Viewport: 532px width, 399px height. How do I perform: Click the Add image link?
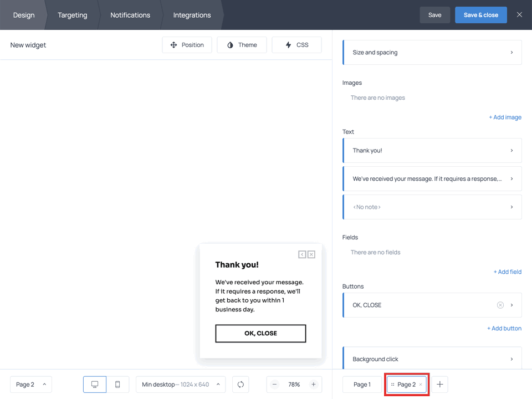click(x=505, y=117)
